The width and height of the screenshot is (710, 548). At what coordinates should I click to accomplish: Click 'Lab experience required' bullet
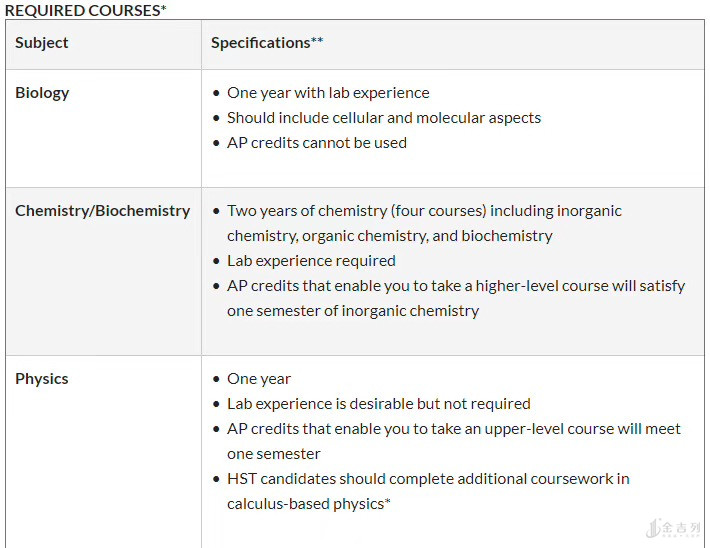click(311, 261)
